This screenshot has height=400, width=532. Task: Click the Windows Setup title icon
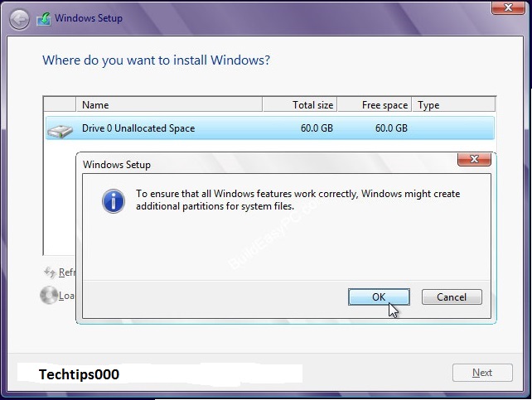44,19
